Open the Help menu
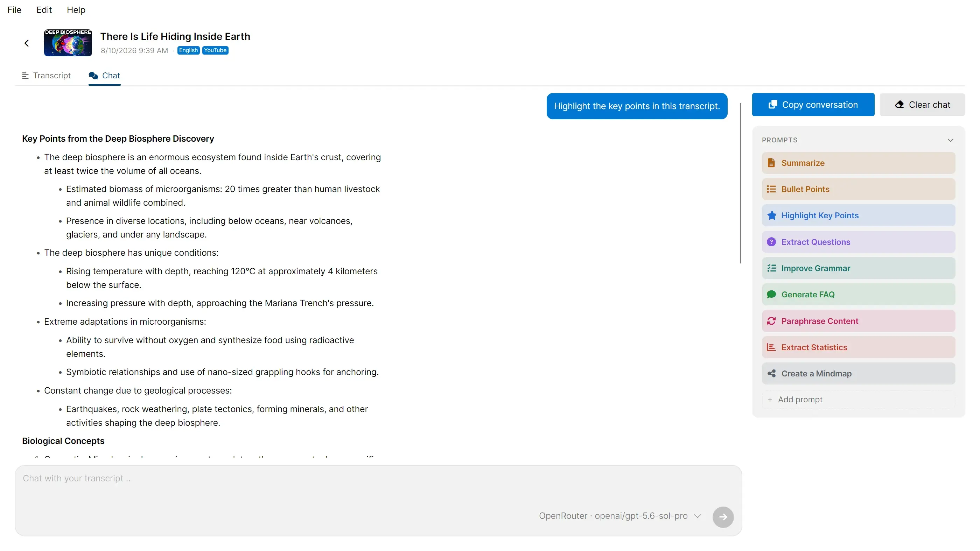The height and width of the screenshot is (551, 980). pos(76,10)
